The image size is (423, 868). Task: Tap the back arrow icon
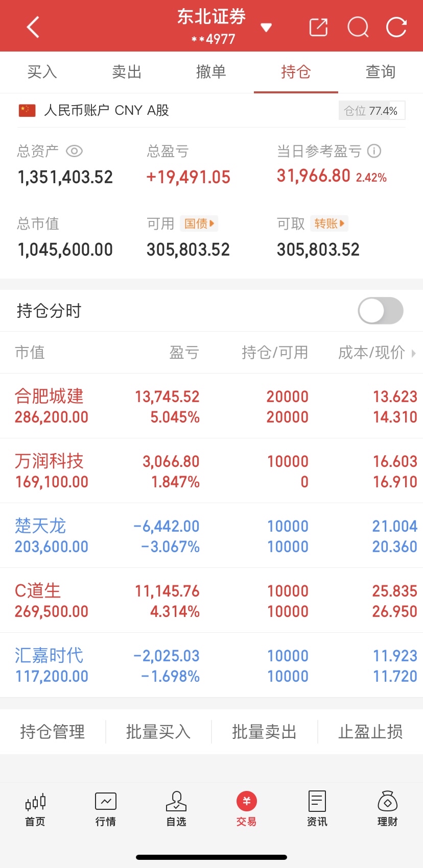click(33, 27)
